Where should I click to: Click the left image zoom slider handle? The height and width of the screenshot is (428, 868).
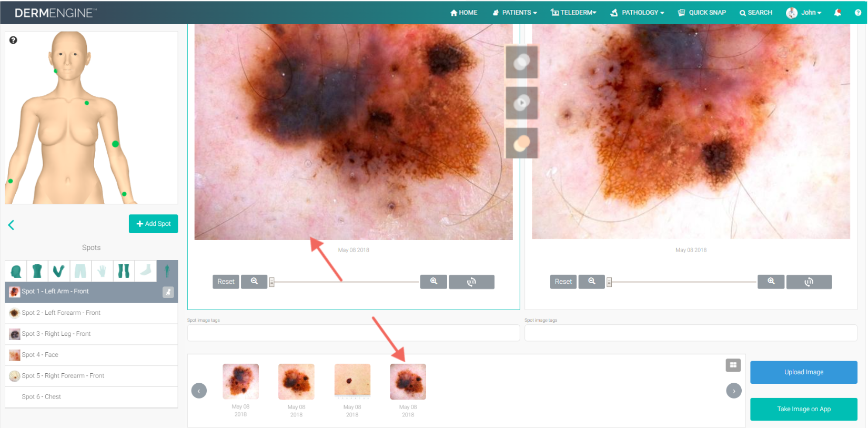[272, 283]
